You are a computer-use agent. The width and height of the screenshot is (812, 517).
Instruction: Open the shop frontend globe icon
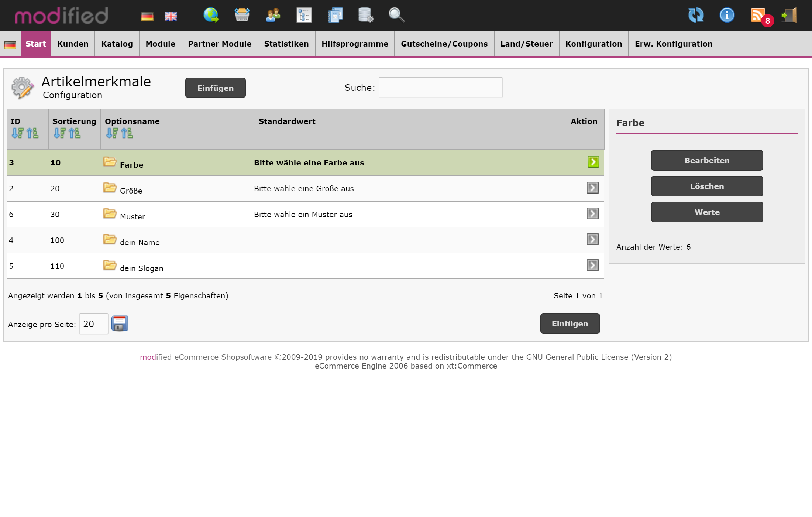(211, 16)
